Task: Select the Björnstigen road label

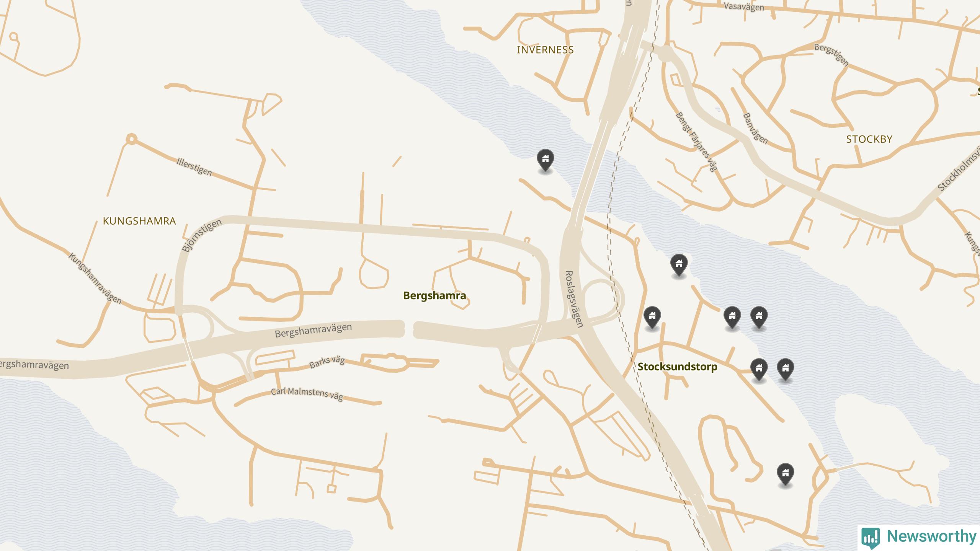Action: (202, 235)
